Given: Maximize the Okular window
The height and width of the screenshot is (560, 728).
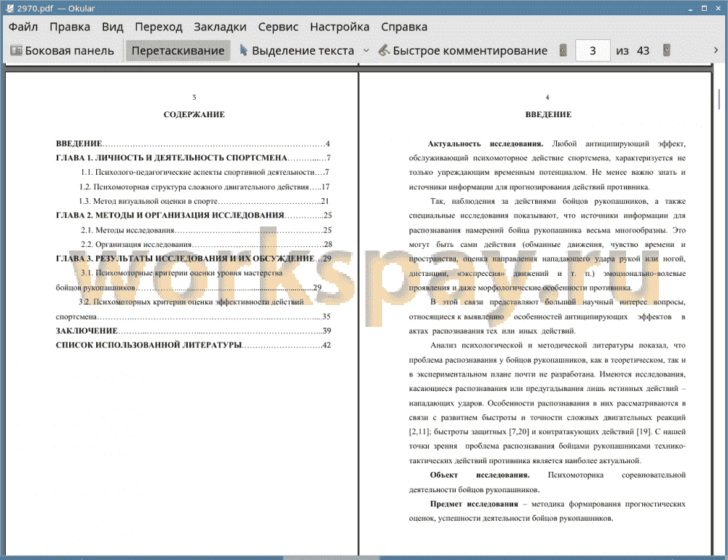Looking at the screenshot, I should (704, 8).
